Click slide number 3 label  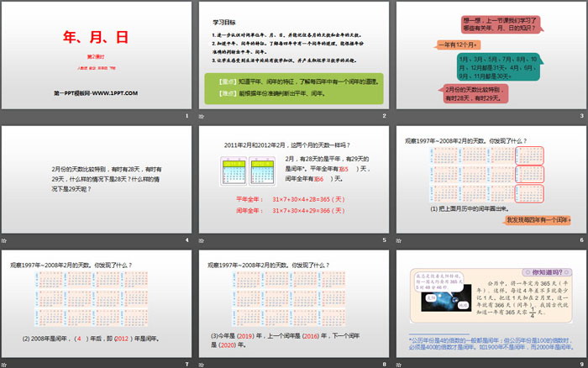coord(582,116)
